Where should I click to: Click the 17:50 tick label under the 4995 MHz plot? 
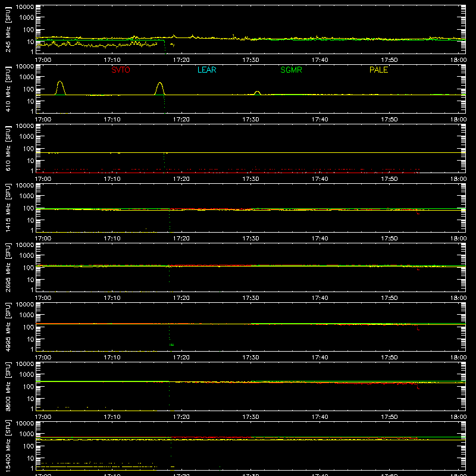click(389, 358)
